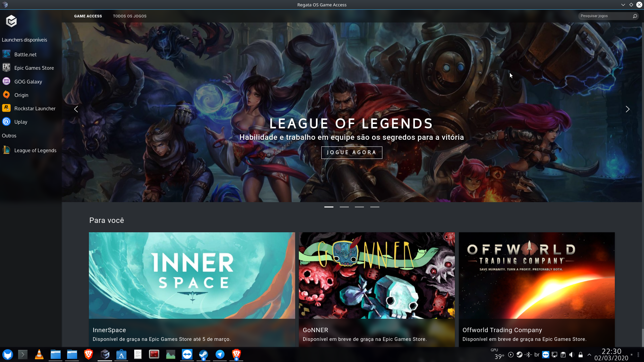Screen dimensions: 644x362
Task: Open Steam in the taskbar
Action: pos(204,354)
